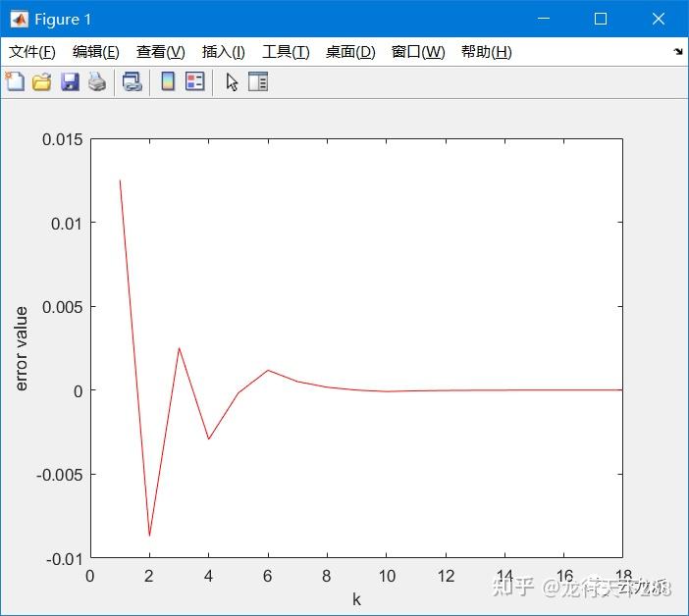Open the 帮助(H) menu

487,52
